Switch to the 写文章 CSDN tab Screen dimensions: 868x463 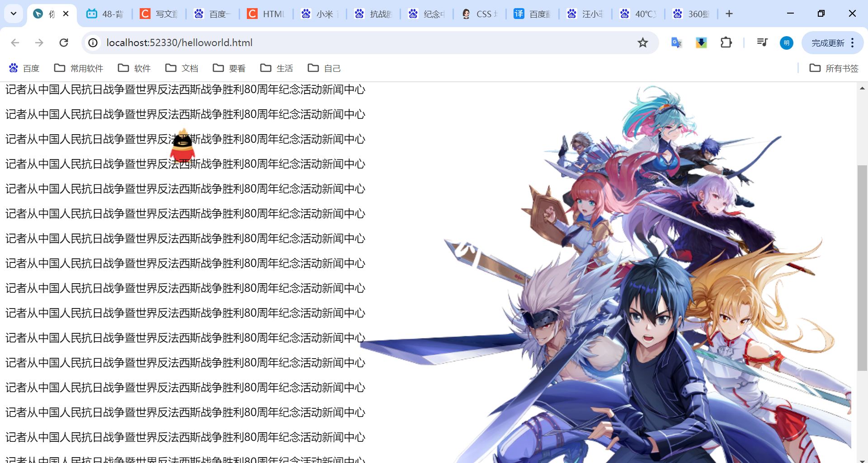[159, 14]
